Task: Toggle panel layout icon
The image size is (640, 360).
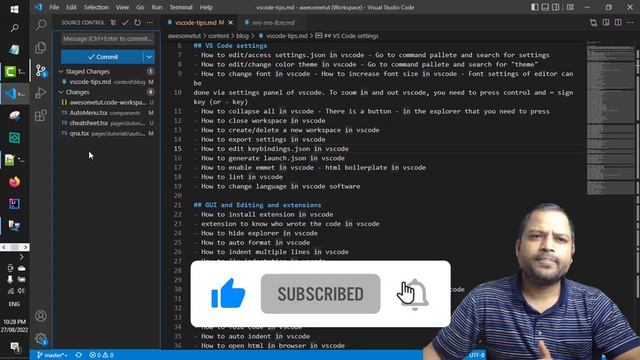Action: click(x=545, y=7)
